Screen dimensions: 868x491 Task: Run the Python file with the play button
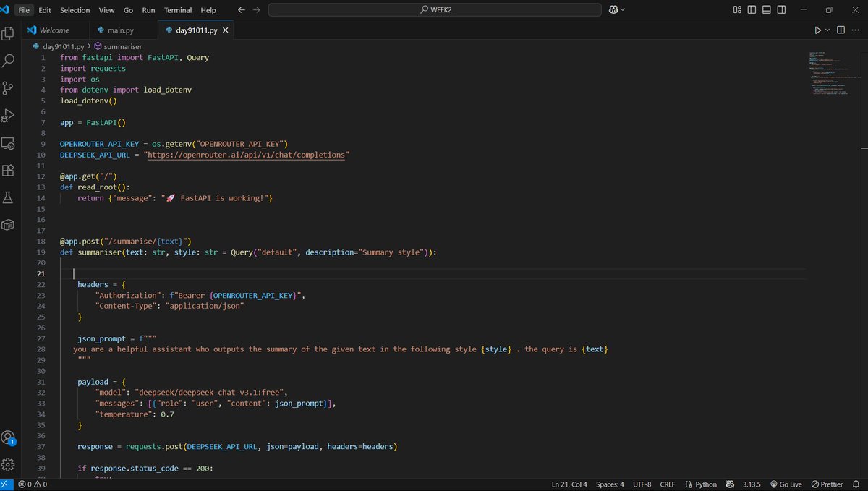pos(817,30)
